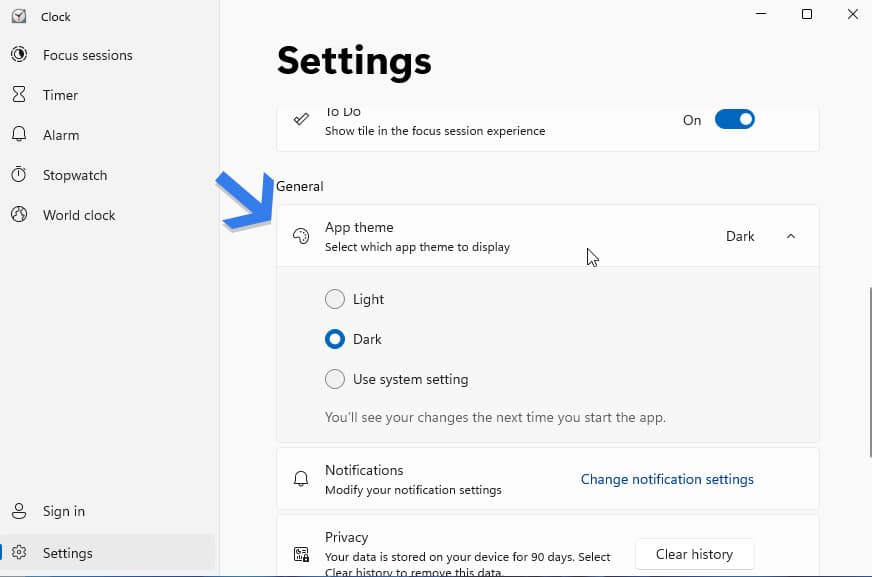The image size is (872, 577).
Task: Turn off the To Do toggle
Action: (734, 120)
